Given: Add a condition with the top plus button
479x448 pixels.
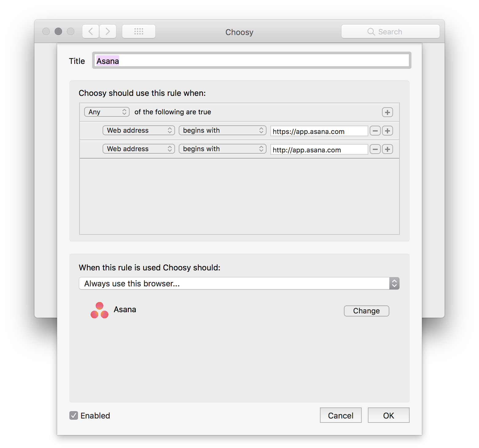Looking at the screenshot, I should click(387, 112).
